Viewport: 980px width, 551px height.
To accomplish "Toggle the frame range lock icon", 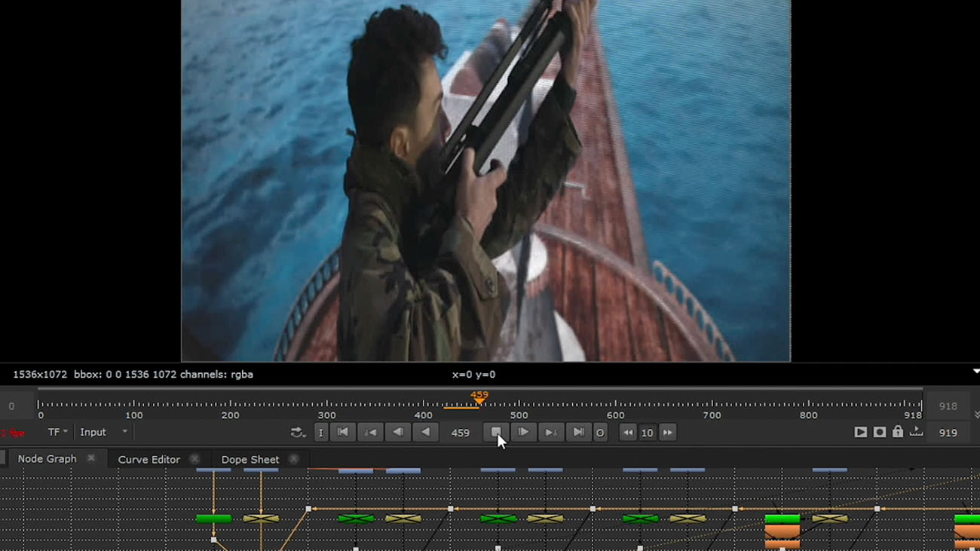I will point(898,432).
